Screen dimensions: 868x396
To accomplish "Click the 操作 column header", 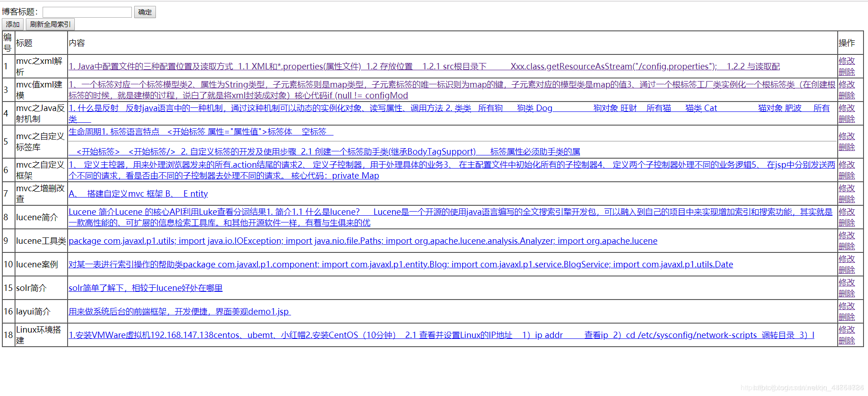I will point(850,43).
